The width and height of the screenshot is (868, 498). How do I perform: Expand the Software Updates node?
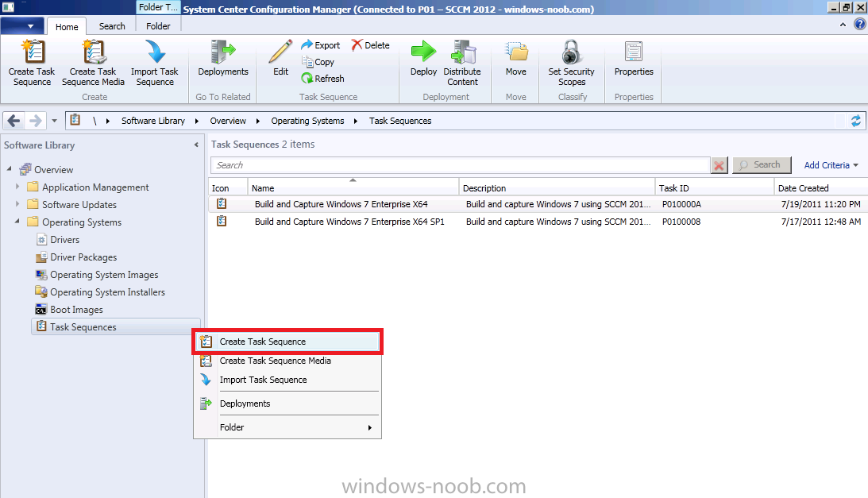click(x=17, y=204)
